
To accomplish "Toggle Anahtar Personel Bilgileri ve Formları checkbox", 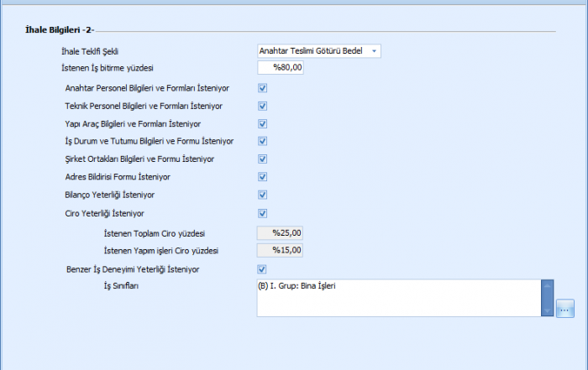I will click(262, 87).
